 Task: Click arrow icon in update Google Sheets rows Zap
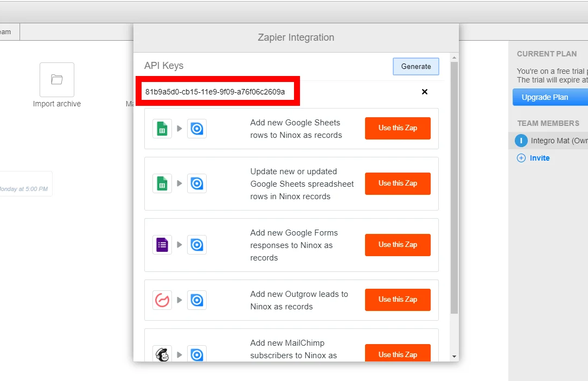click(179, 183)
